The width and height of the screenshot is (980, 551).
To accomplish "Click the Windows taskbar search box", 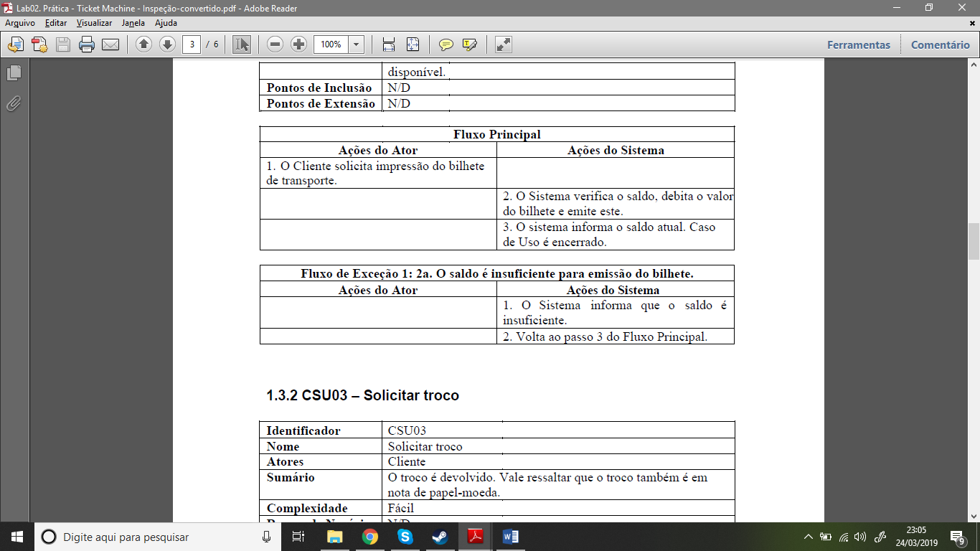I will [x=156, y=537].
